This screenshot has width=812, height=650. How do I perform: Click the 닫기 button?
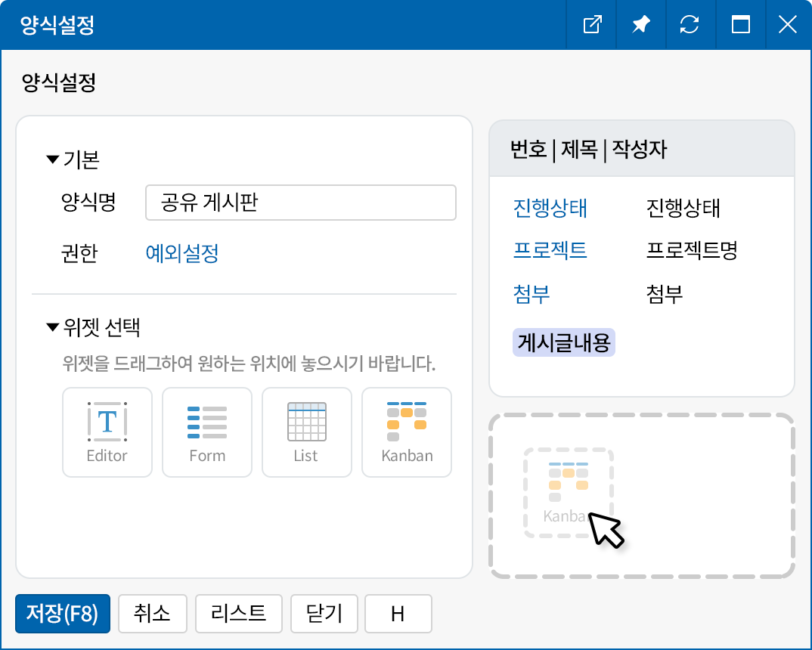(x=324, y=614)
